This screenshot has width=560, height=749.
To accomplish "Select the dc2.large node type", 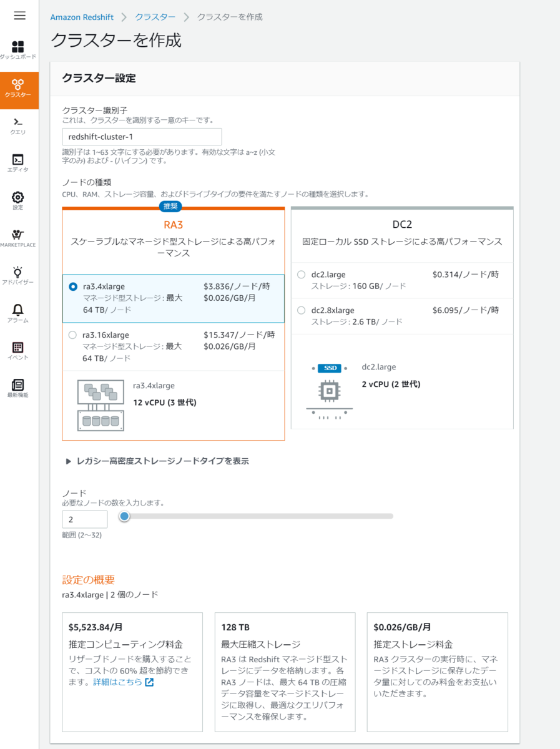I will [x=302, y=275].
